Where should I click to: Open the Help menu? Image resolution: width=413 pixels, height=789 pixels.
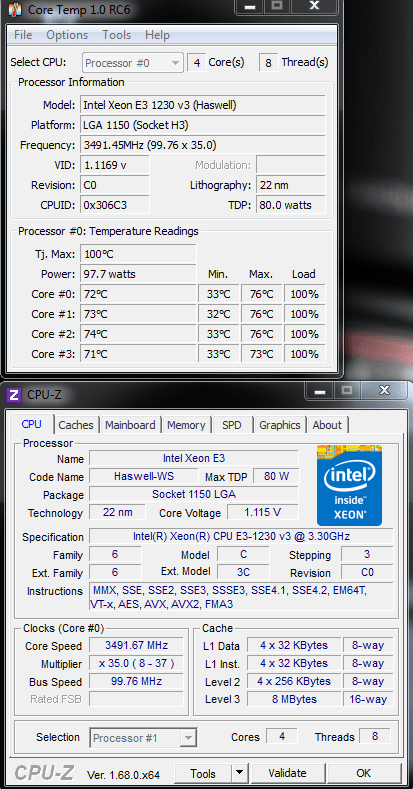pyautogui.click(x=157, y=35)
